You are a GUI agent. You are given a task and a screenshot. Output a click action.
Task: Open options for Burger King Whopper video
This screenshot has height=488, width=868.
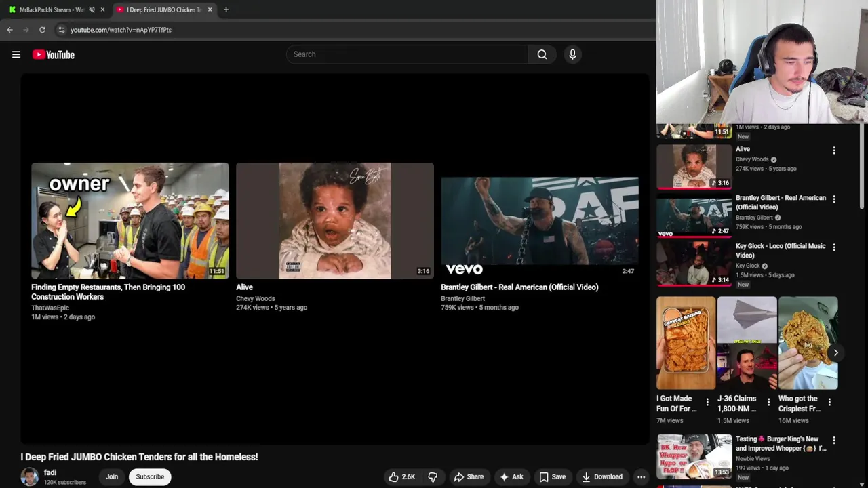[x=834, y=441]
